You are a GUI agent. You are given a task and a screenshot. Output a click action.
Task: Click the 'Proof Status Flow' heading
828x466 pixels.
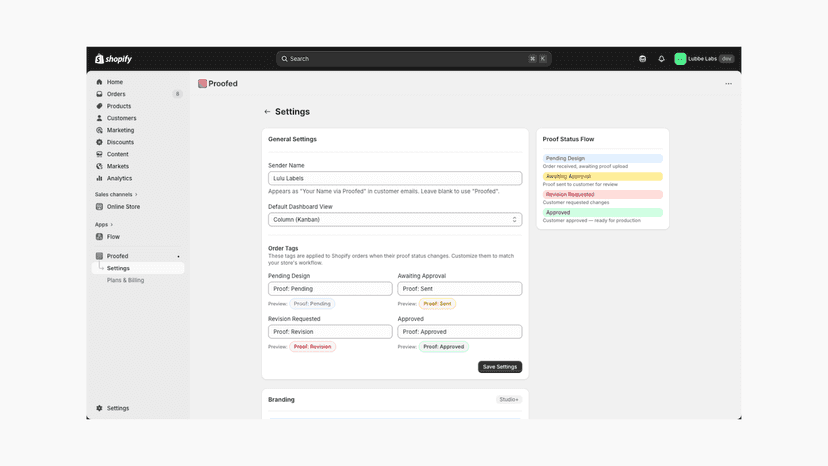tap(568, 139)
